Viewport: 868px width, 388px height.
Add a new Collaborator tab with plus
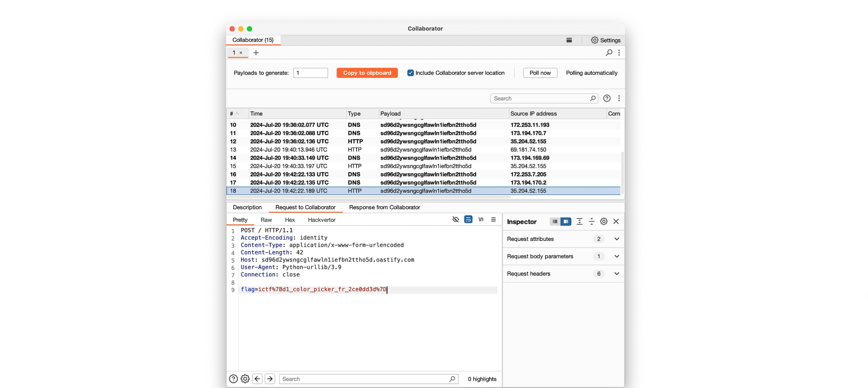256,53
